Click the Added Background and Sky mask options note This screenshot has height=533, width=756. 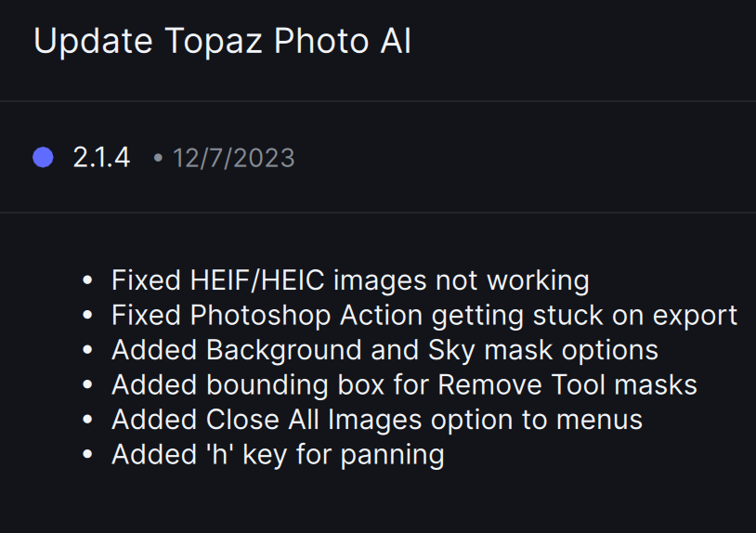pyautogui.click(x=385, y=350)
